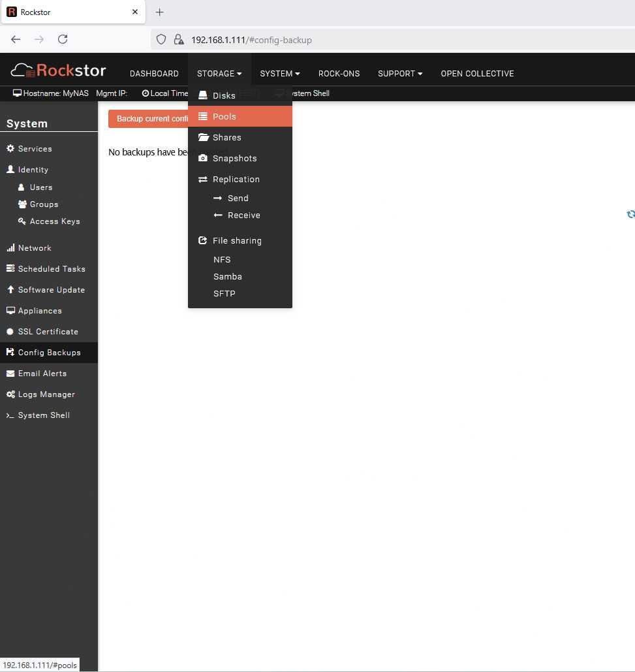Click the Pools list icon
The image size is (635, 672).
click(x=203, y=116)
